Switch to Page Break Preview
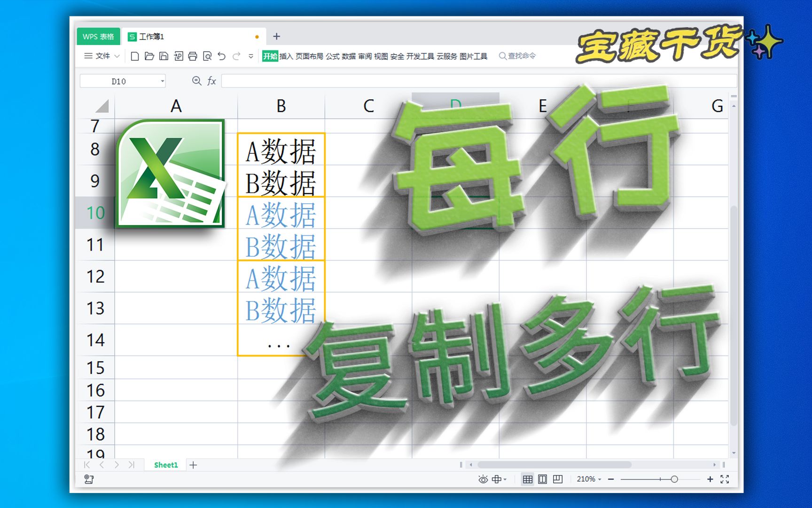Image resolution: width=812 pixels, height=508 pixels. click(558, 479)
